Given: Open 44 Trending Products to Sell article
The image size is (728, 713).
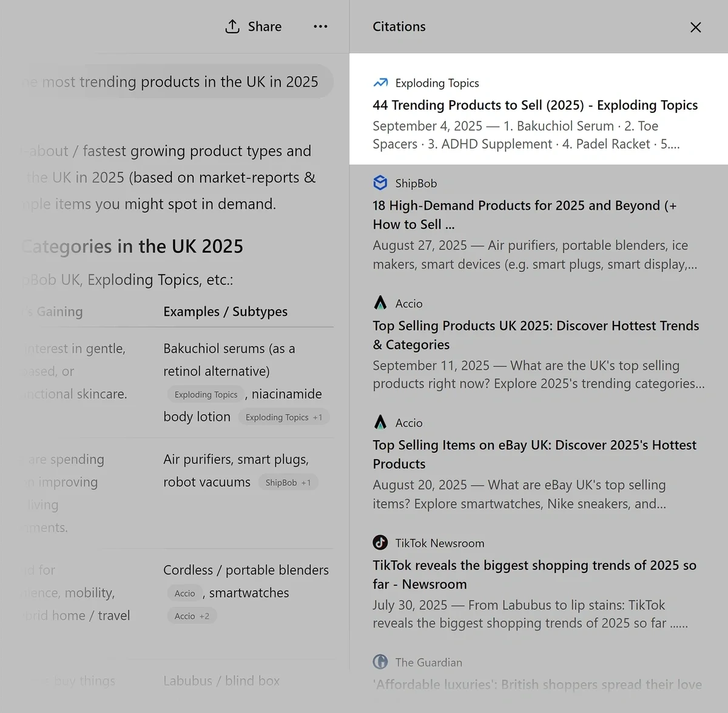Looking at the screenshot, I should [x=535, y=105].
